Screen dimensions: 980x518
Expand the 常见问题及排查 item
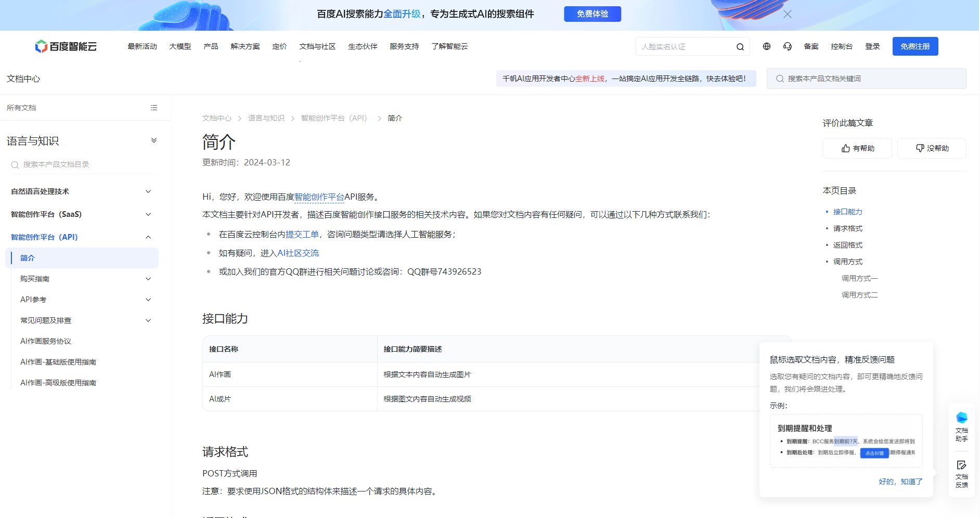tap(85, 320)
